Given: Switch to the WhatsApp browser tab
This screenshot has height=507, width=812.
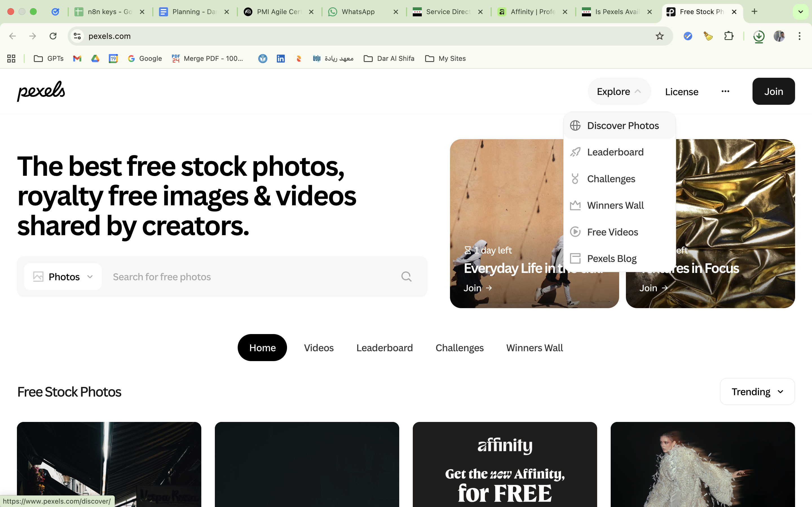Looking at the screenshot, I should coord(358,12).
